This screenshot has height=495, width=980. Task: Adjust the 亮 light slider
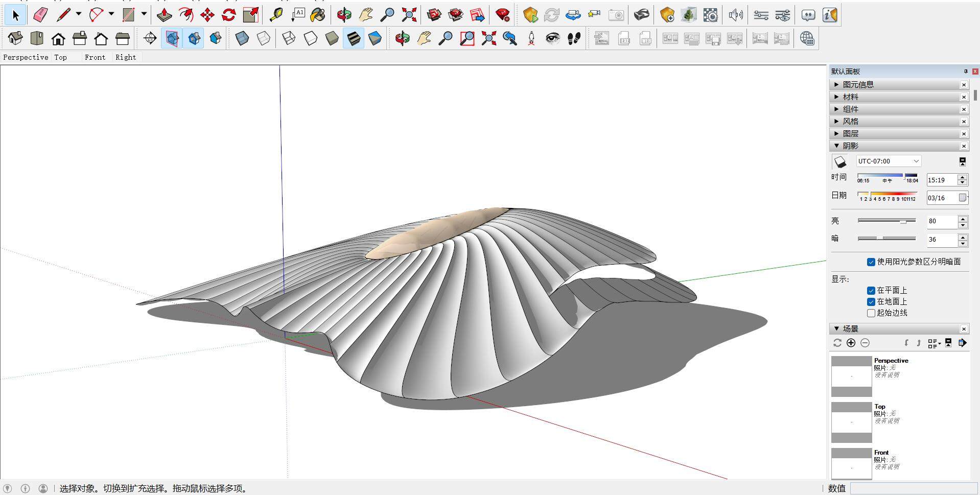coord(886,221)
